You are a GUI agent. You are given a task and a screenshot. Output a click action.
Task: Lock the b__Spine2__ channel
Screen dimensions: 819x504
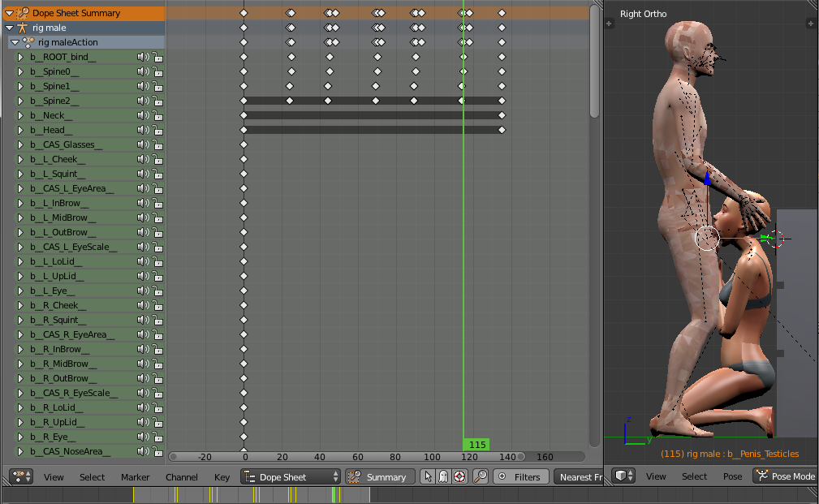[x=157, y=101]
